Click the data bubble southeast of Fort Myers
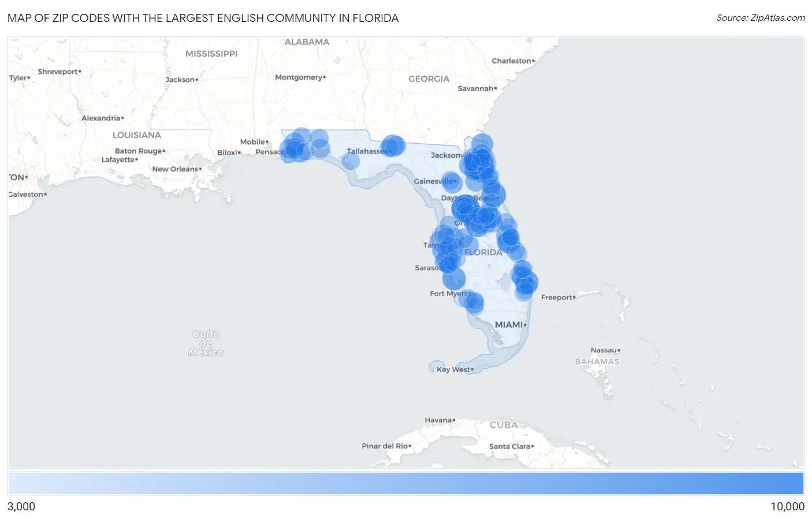This screenshot has height=519, width=812. tap(474, 303)
